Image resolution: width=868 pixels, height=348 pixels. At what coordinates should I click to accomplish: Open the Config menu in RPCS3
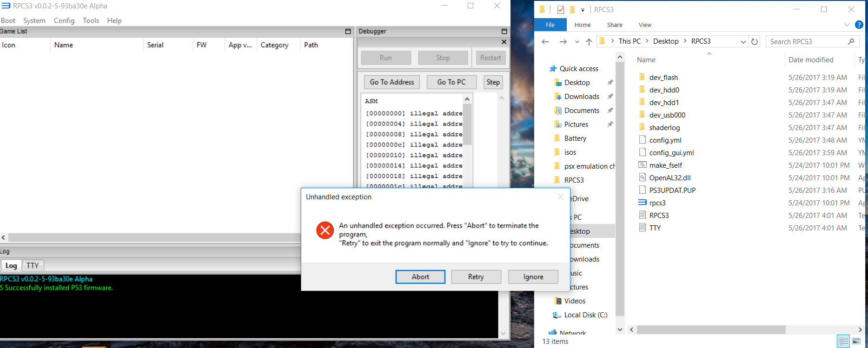click(64, 20)
